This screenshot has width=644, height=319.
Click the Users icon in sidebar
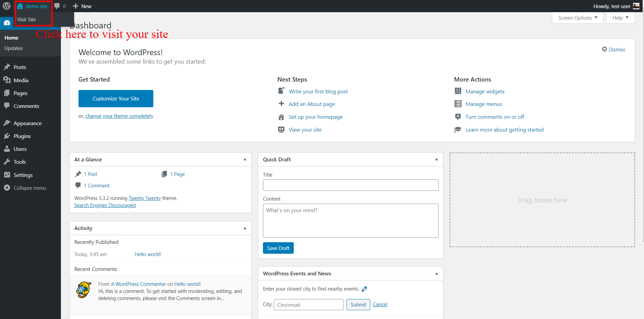pos(7,149)
